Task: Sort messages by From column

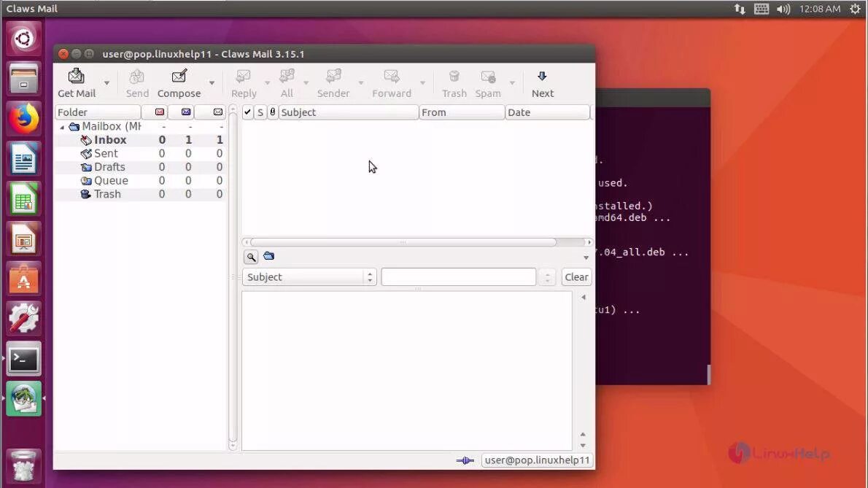Action: click(462, 112)
